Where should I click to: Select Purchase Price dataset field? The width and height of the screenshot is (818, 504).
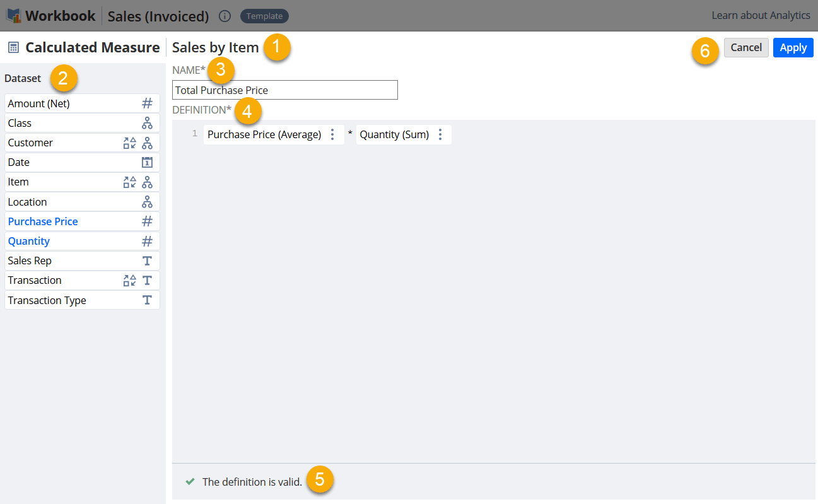tap(82, 221)
